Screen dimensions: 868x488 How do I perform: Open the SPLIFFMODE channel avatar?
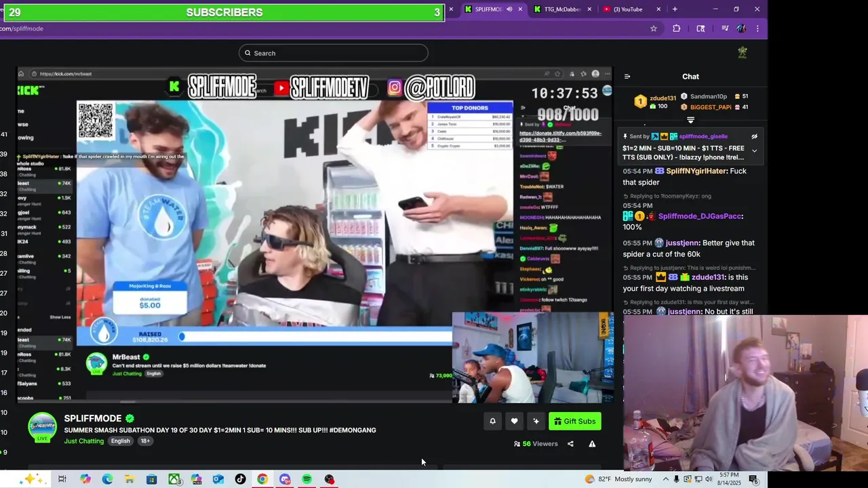[x=42, y=428]
